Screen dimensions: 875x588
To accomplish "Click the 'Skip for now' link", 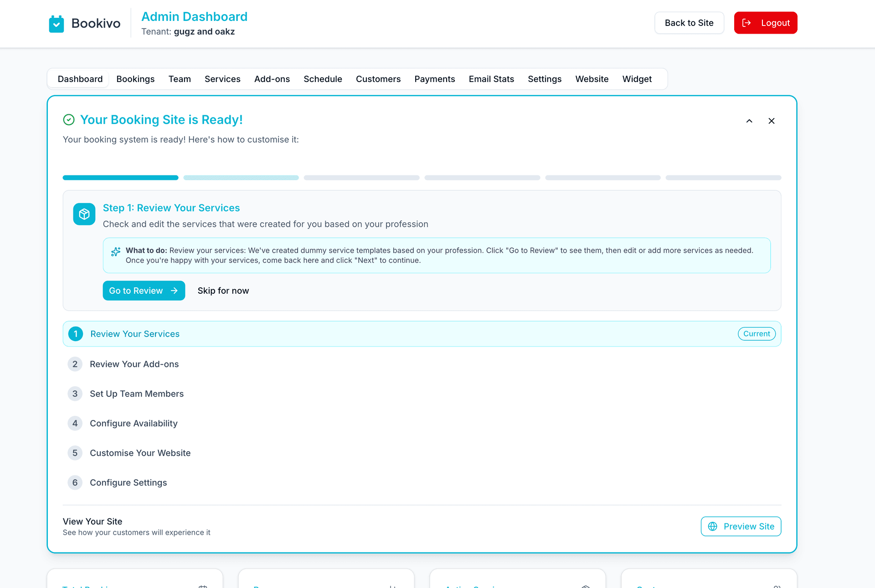I will pos(223,291).
